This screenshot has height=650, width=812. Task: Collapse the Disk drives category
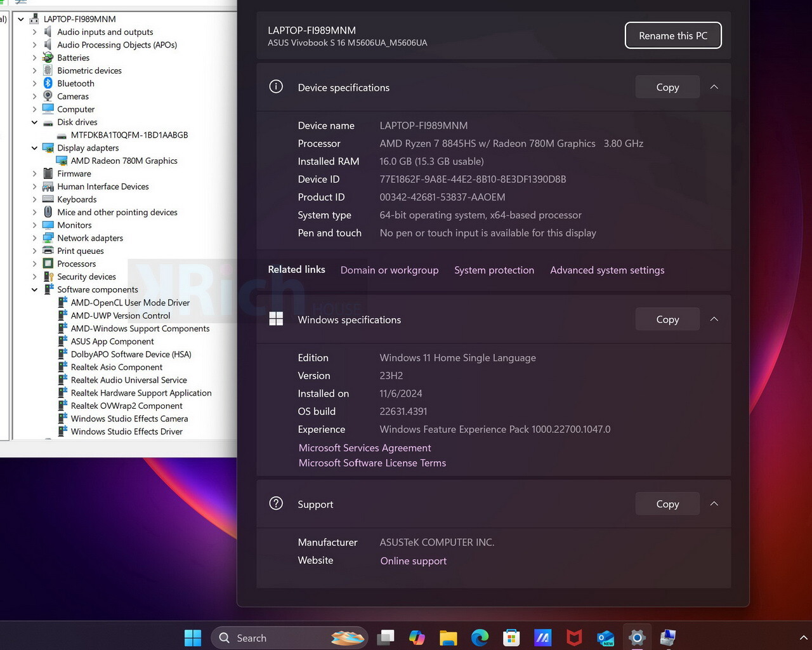point(34,122)
